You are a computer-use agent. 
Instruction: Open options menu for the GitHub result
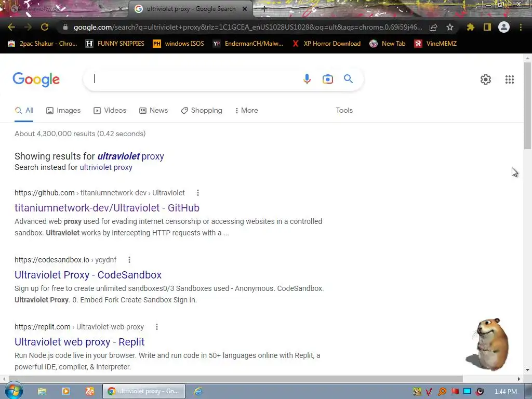point(198,193)
